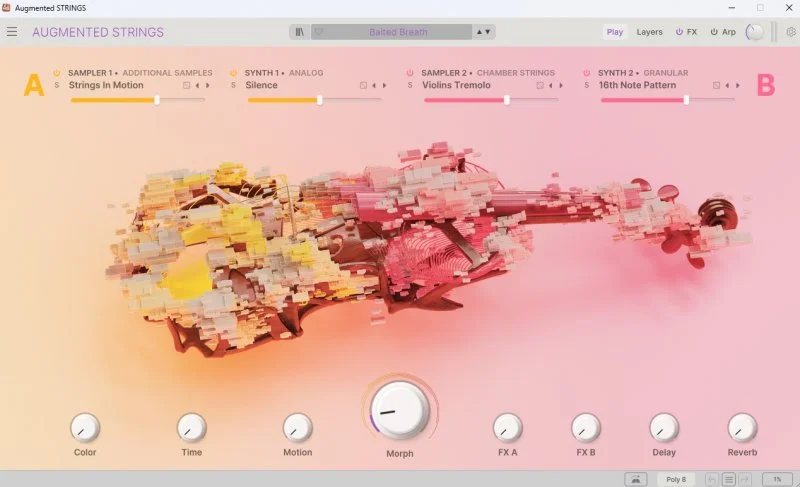Click the redo arrow in status bar
The height and width of the screenshot is (487, 800).
coord(744,479)
